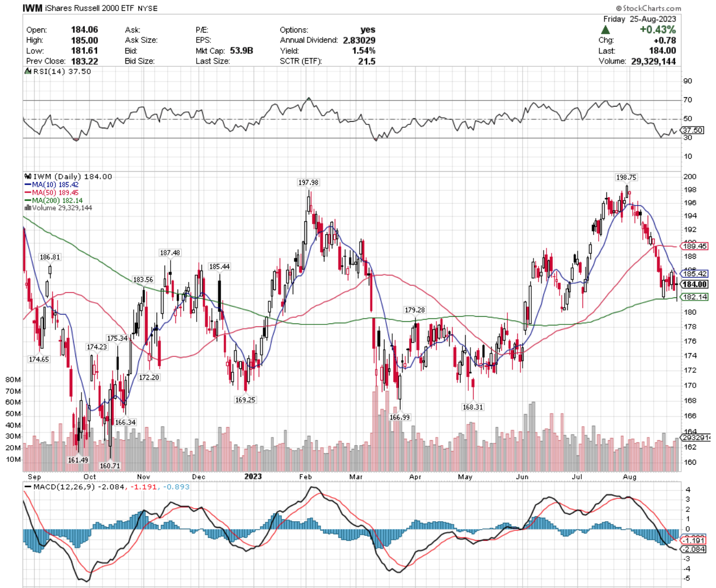Click the 166.99 March low label
Image resolution: width=716 pixels, height=588 pixels.
[x=400, y=417]
